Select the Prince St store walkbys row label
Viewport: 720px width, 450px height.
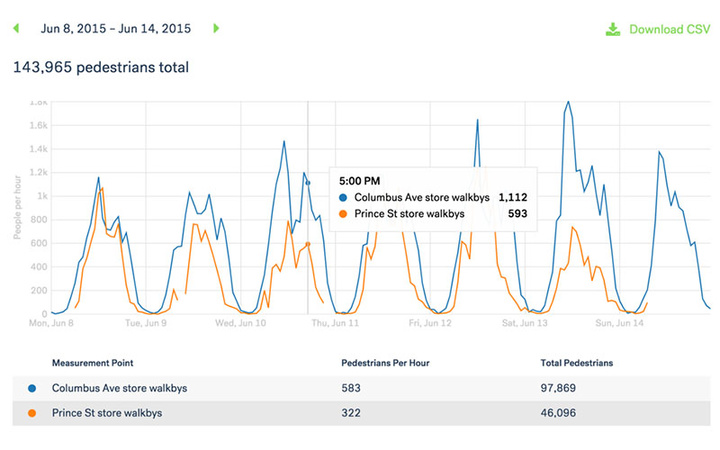click(106, 413)
